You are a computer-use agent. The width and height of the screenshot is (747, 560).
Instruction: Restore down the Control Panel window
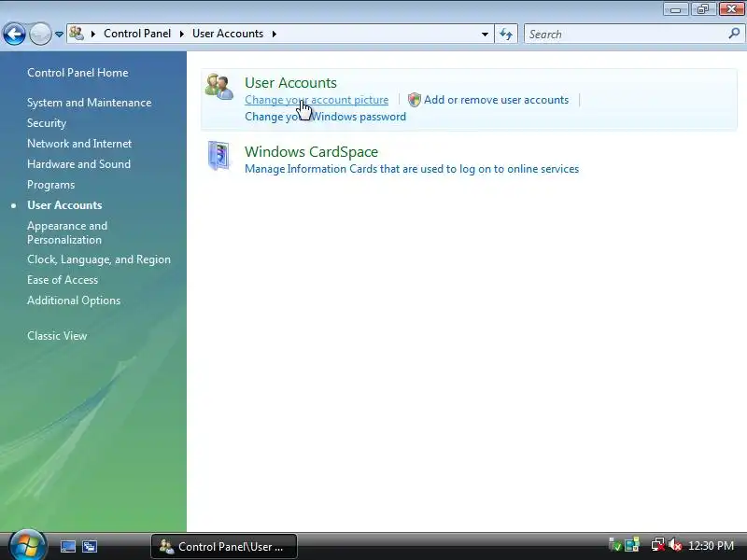pos(703,8)
